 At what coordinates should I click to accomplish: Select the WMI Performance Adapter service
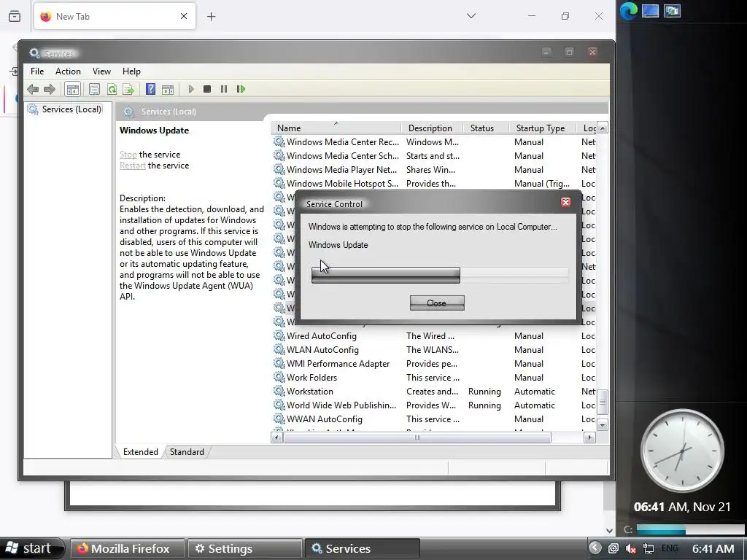(433, 363)
